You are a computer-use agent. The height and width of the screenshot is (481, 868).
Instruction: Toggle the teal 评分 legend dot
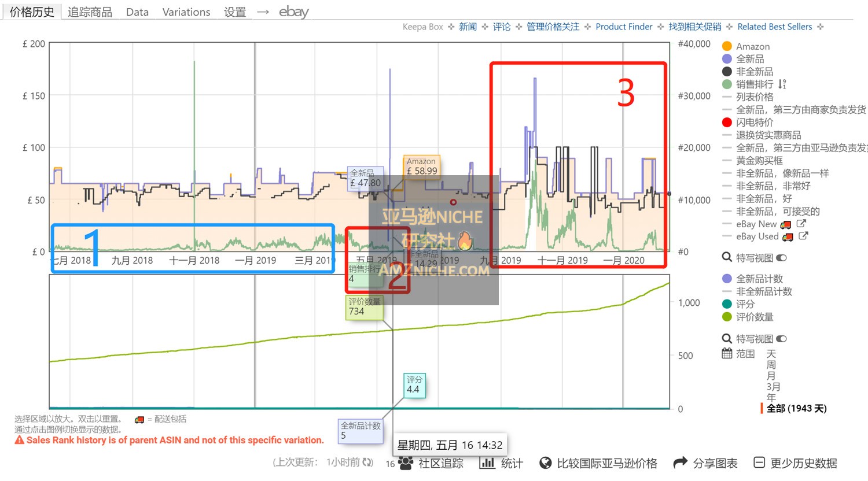click(727, 304)
